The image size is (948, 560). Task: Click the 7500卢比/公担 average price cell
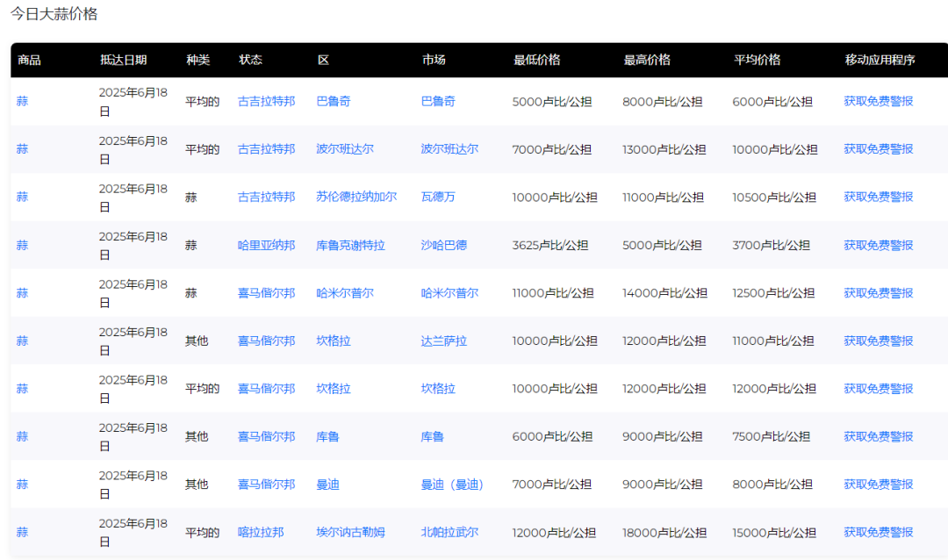771,436
